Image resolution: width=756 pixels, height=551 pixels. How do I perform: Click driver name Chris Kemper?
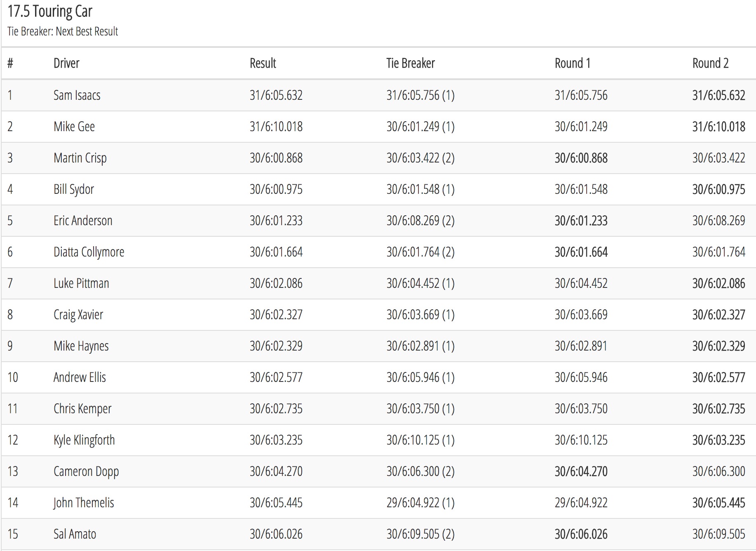82,409
